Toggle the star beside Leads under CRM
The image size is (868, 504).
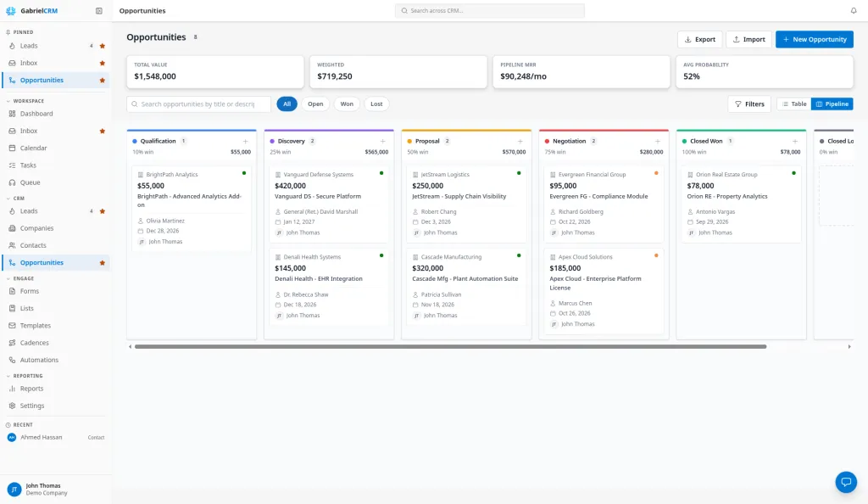point(103,211)
